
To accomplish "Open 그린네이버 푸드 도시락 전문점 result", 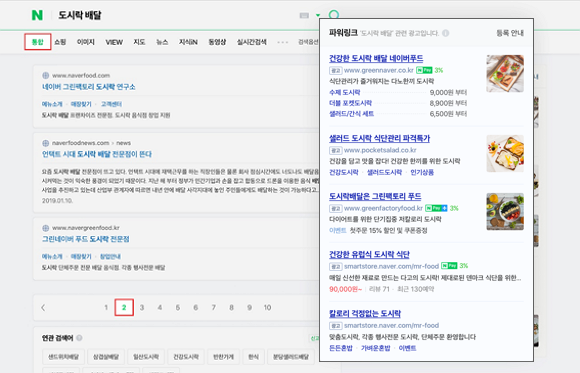I will (85, 239).
